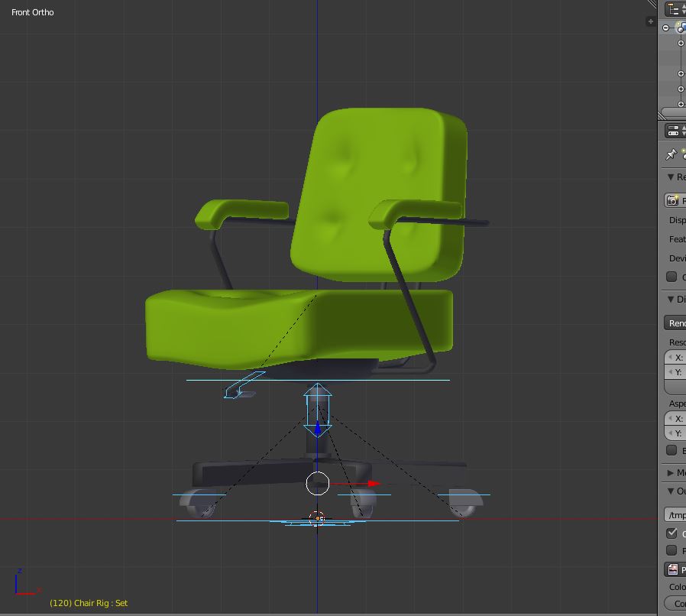
Task: Click the object sphere icon in the Outliner
Action: (x=681, y=29)
